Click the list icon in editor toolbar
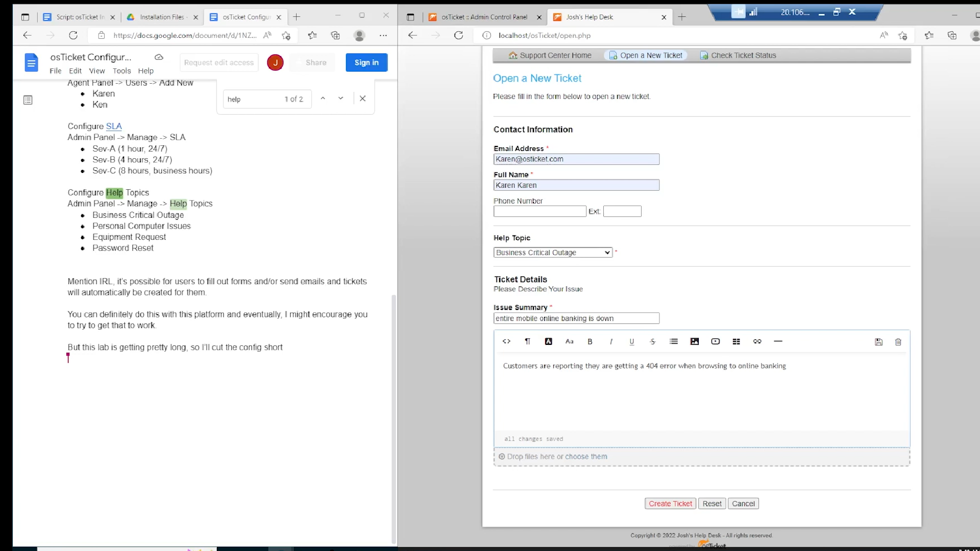 coord(674,341)
